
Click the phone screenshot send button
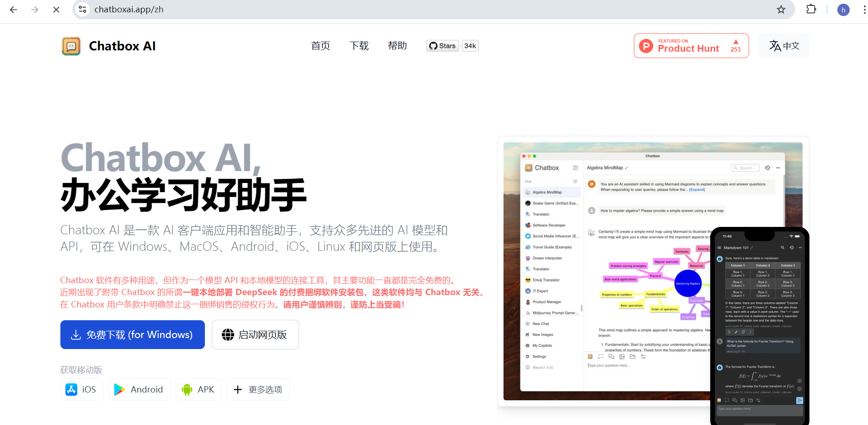coord(799,400)
